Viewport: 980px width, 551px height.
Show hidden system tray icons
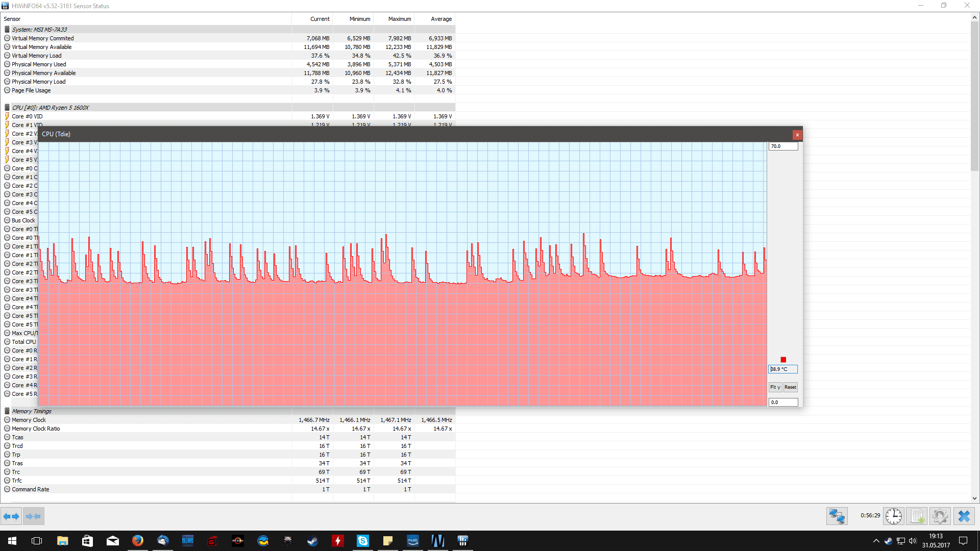(876, 541)
